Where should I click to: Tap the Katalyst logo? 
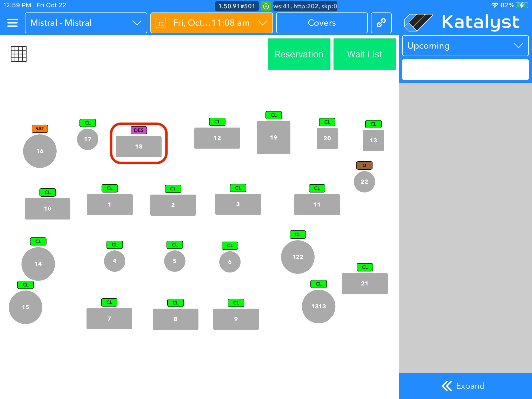click(x=462, y=22)
